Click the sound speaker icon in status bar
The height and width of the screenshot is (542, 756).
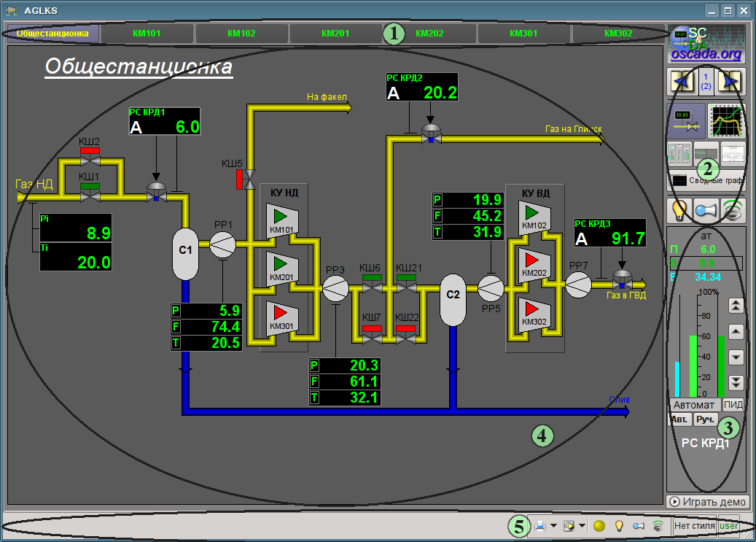point(658,525)
